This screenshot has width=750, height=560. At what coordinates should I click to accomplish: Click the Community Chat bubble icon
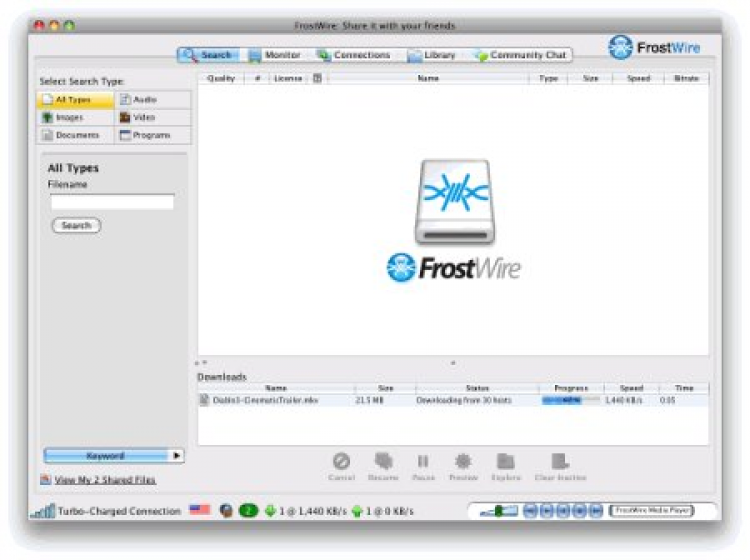(x=481, y=56)
